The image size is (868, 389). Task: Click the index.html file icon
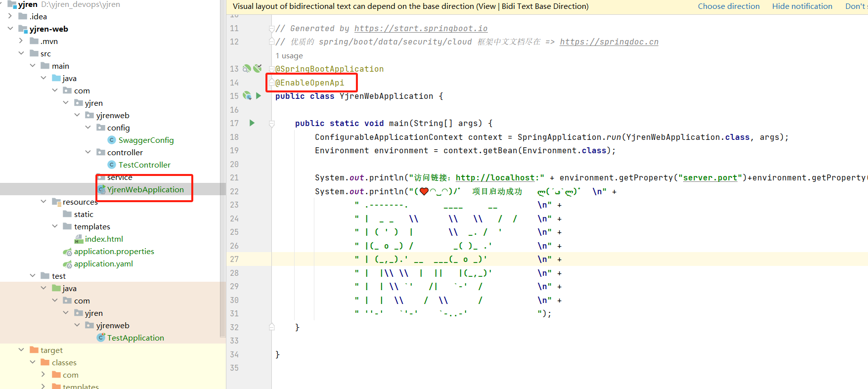click(79, 239)
